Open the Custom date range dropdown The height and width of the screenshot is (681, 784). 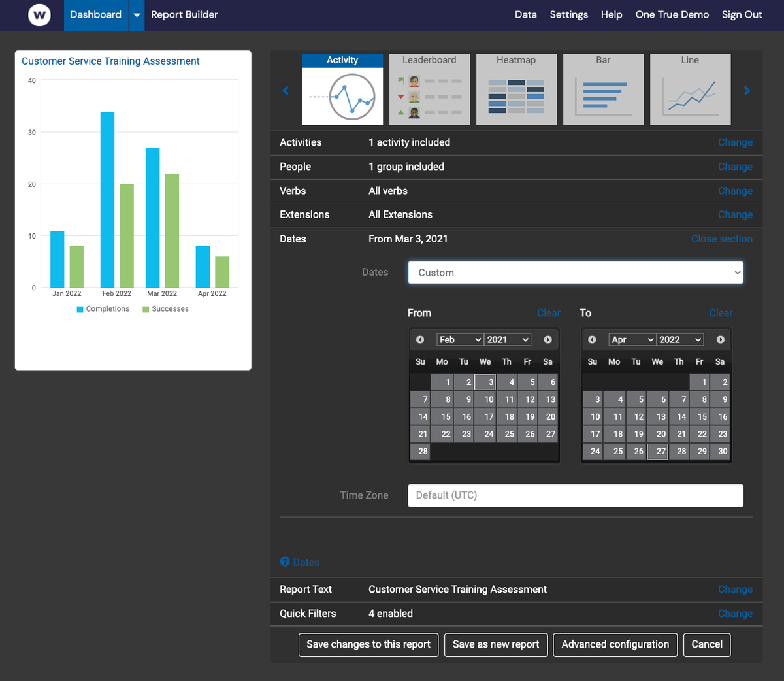click(575, 272)
